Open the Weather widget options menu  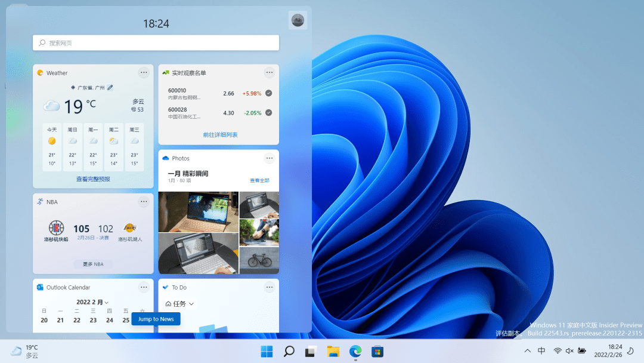(x=144, y=72)
